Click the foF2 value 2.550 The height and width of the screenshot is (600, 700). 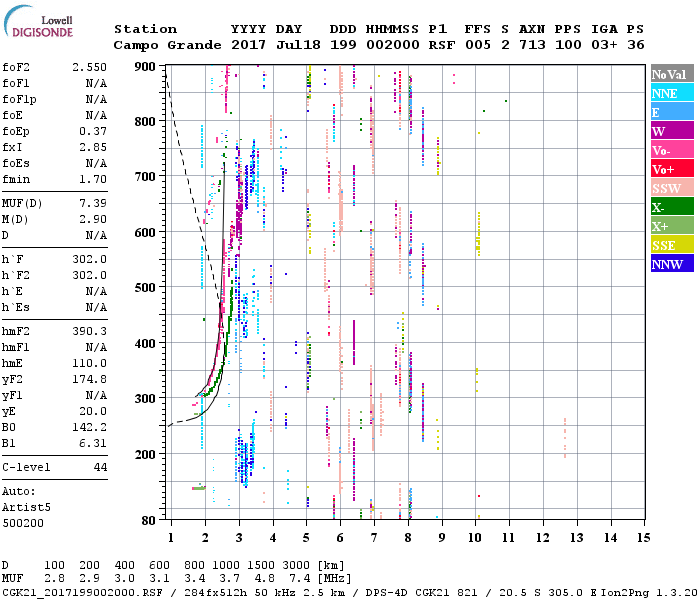coord(88,66)
